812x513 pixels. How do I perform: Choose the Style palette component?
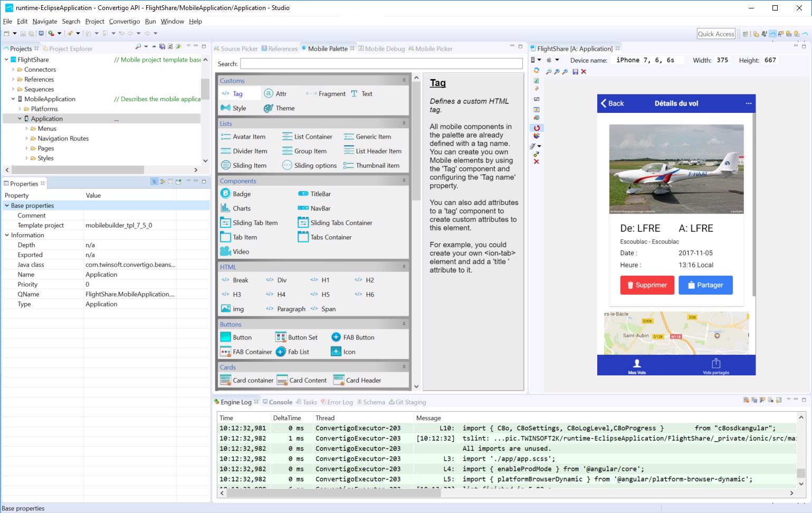[233, 108]
